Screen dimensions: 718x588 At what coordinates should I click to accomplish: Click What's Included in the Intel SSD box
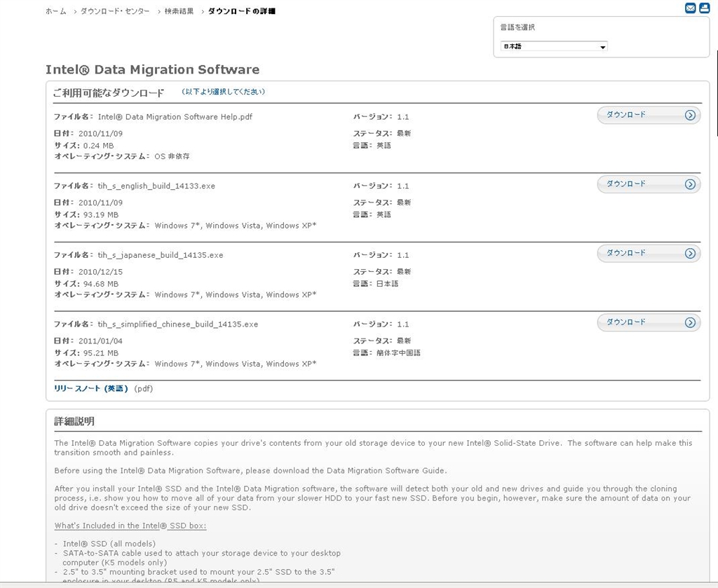point(130,526)
